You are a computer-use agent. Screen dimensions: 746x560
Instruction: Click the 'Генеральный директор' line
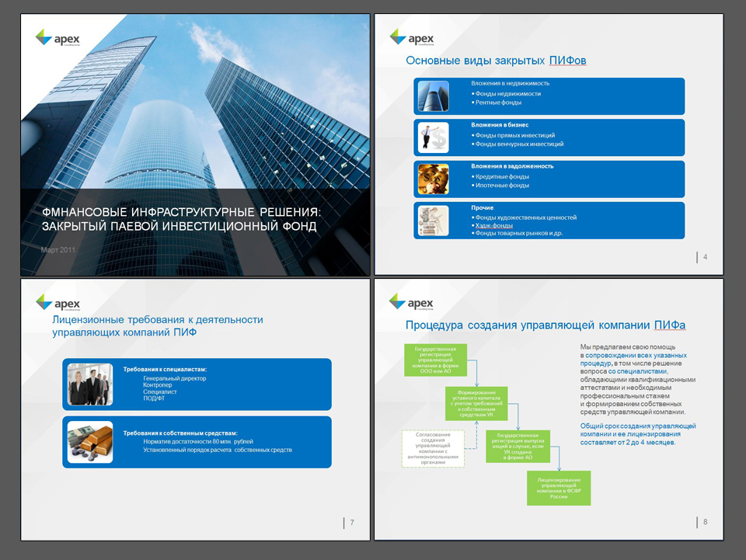[175, 378]
